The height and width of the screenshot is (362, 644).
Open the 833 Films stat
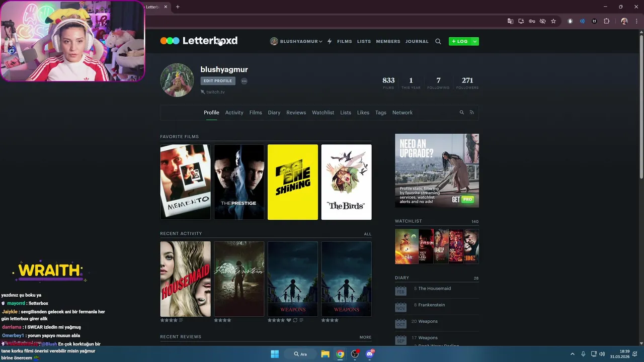click(388, 83)
